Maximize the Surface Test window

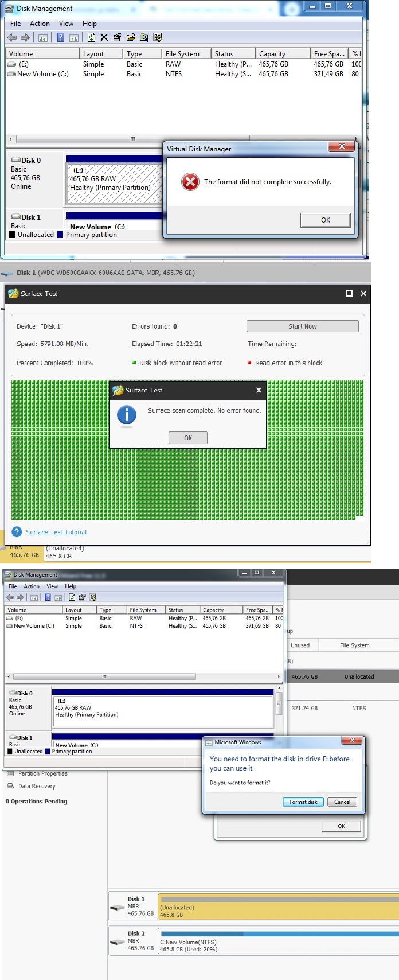pyautogui.click(x=349, y=294)
